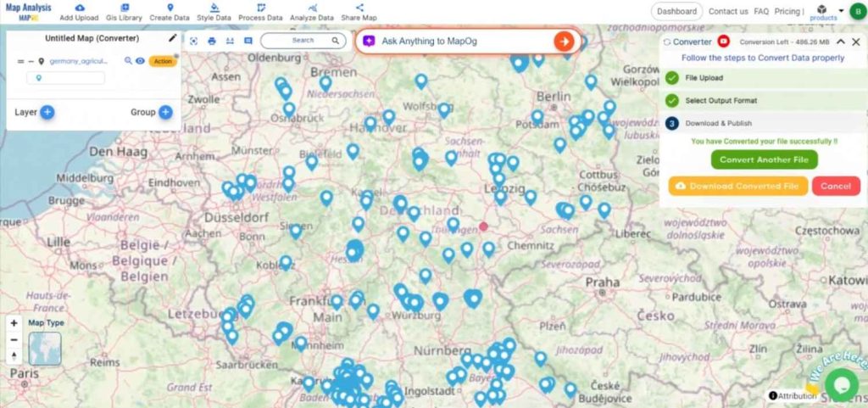Click the zoom-to-layer magnifier icon
Image resolution: width=868 pixels, height=408 pixels.
pos(129,61)
